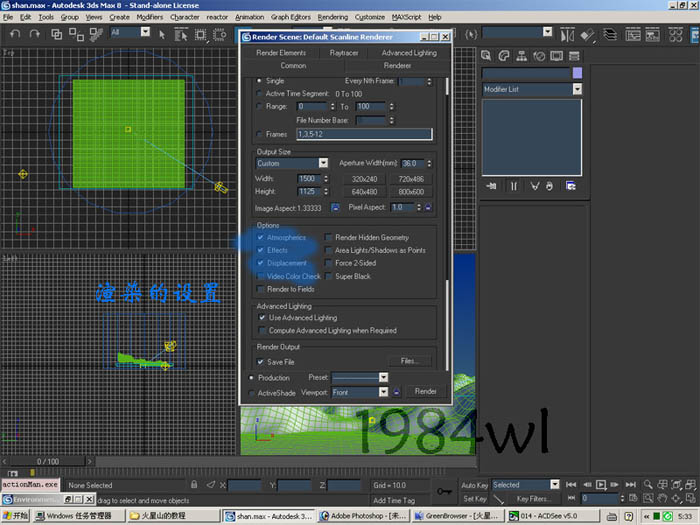Switch to the Renderer tab

[x=397, y=66]
